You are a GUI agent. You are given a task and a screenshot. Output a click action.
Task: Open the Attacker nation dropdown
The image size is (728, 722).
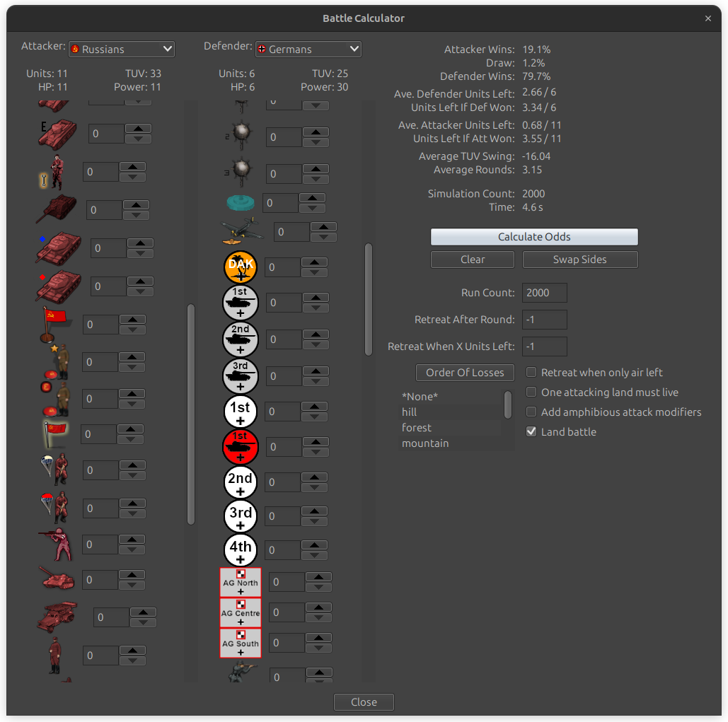[121, 49]
